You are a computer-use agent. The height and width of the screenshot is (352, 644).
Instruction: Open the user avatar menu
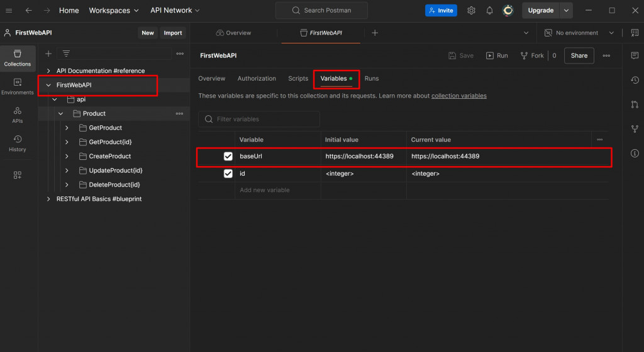pyautogui.click(x=508, y=10)
